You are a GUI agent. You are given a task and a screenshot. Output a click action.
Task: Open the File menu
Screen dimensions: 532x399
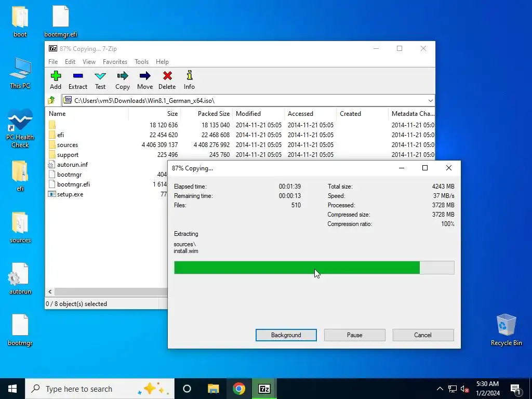pyautogui.click(x=53, y=62)
